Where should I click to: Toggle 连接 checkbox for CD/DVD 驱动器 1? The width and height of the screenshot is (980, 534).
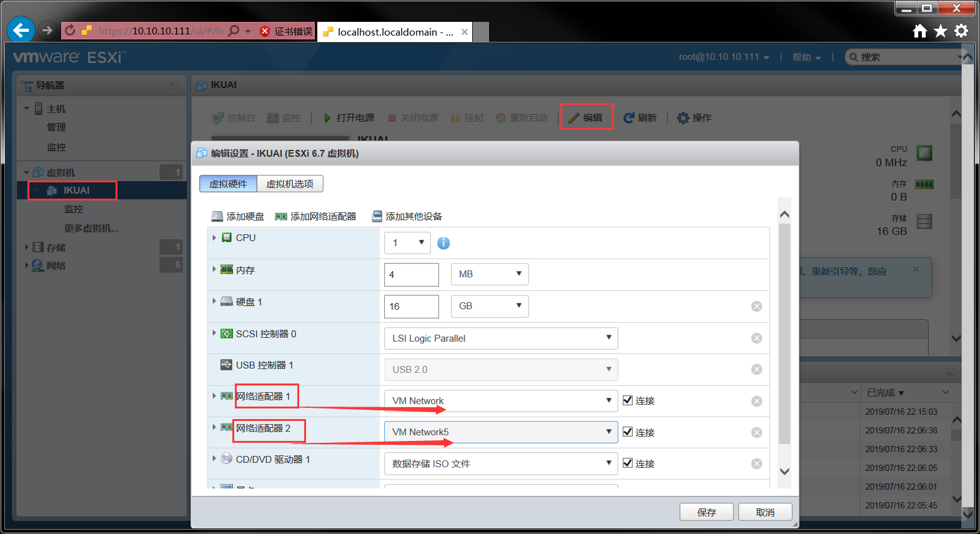click(628, 463)
